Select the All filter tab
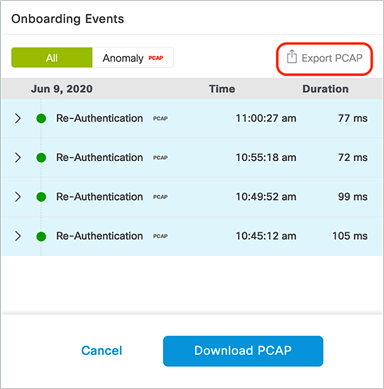The width and height of the screenshot is (384, 389). 52,58
